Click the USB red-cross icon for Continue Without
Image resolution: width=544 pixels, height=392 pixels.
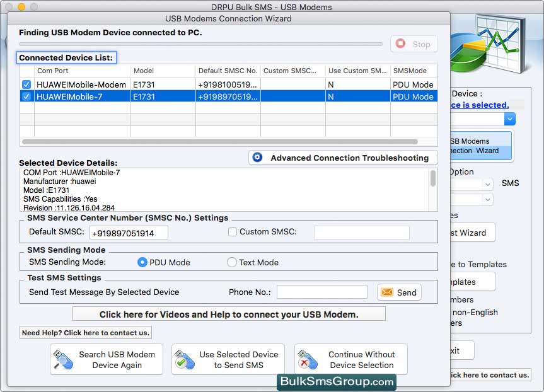[x=308, y=359]
